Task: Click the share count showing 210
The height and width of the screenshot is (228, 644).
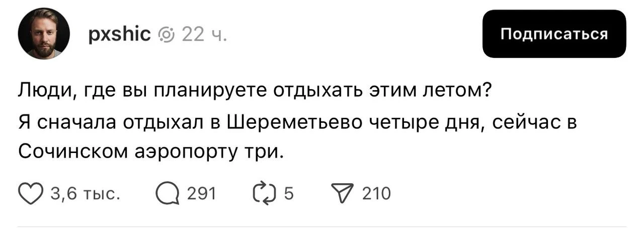Action: coord(376,194)
